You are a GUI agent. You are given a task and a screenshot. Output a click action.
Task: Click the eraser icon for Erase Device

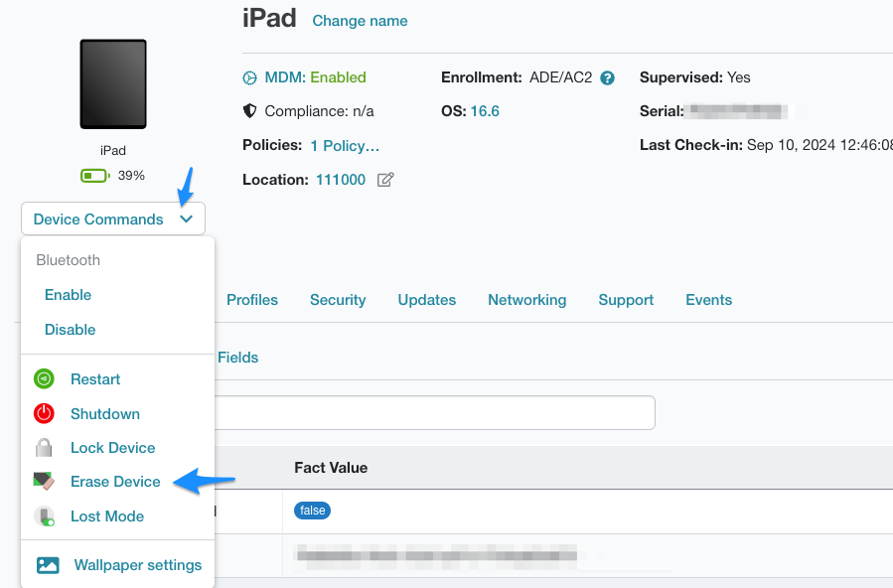44,482
